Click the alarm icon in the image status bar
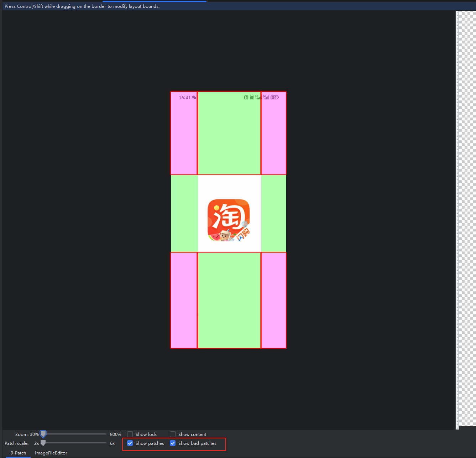Viewport: 476px width, 458px height. (x=252, y=97)
